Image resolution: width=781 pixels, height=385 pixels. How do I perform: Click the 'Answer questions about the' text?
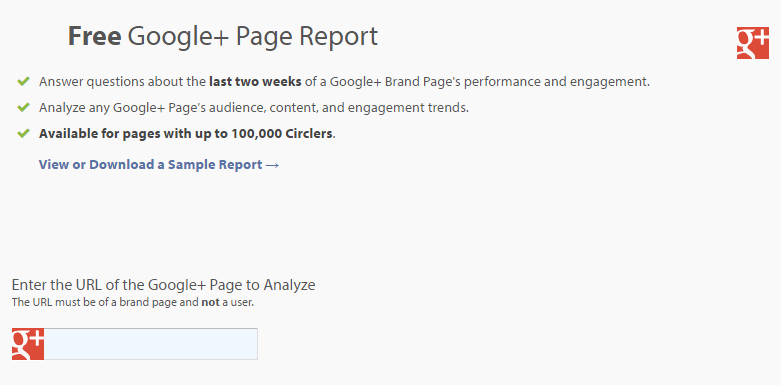pos(123,81)
